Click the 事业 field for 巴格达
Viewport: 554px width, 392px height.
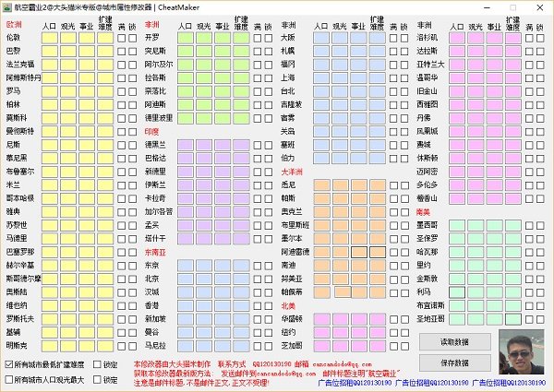point(223,159)
